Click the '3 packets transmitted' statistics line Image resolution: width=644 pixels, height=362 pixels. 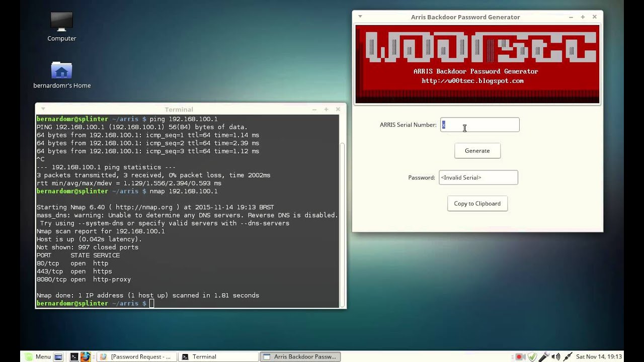pos(153,175)
